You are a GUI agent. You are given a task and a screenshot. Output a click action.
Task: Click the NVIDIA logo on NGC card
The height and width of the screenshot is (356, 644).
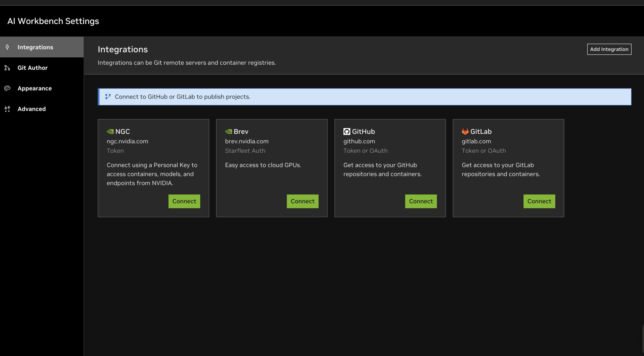point(110,131)
